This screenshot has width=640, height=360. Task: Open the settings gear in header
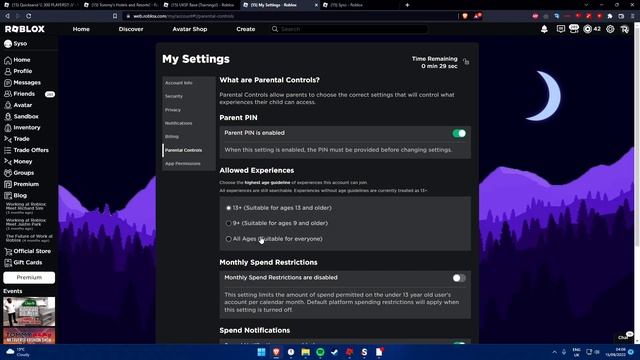610,29
